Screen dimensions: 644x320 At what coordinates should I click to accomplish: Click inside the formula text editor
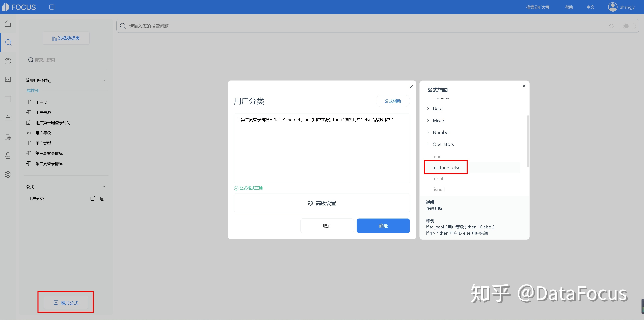click(322, 148)
